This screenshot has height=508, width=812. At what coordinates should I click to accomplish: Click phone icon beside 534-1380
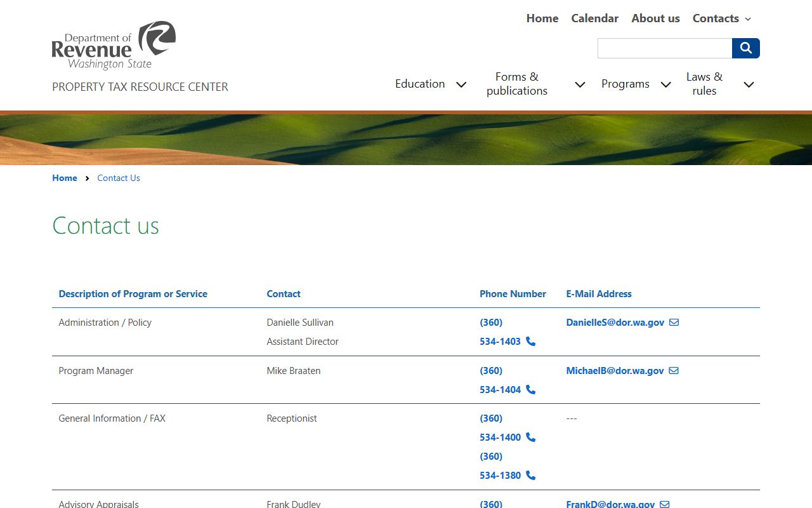click(x=530, y=476)
